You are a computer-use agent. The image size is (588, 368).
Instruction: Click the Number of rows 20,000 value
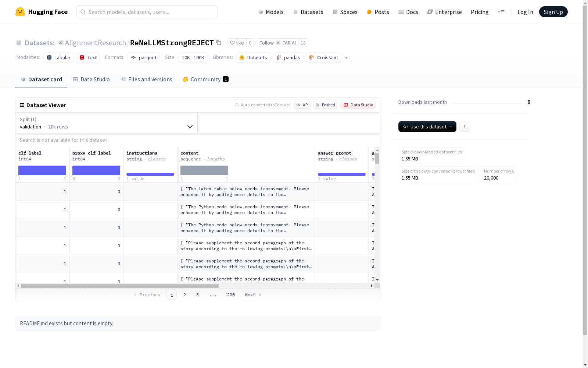(491, 178)
